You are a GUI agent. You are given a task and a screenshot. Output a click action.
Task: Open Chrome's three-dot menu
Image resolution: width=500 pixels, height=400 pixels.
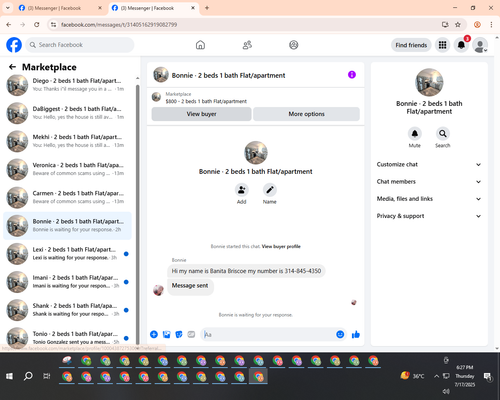coord(491,24)
